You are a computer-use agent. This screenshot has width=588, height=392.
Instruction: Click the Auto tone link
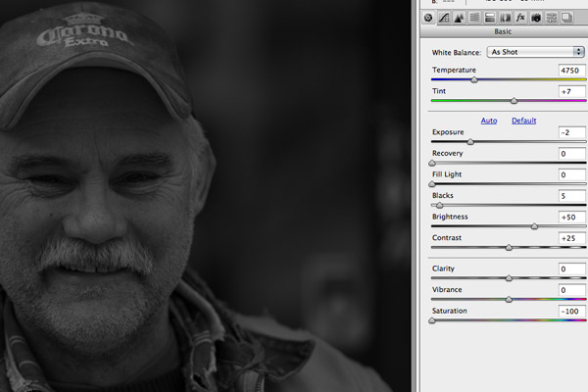[489, 121]
